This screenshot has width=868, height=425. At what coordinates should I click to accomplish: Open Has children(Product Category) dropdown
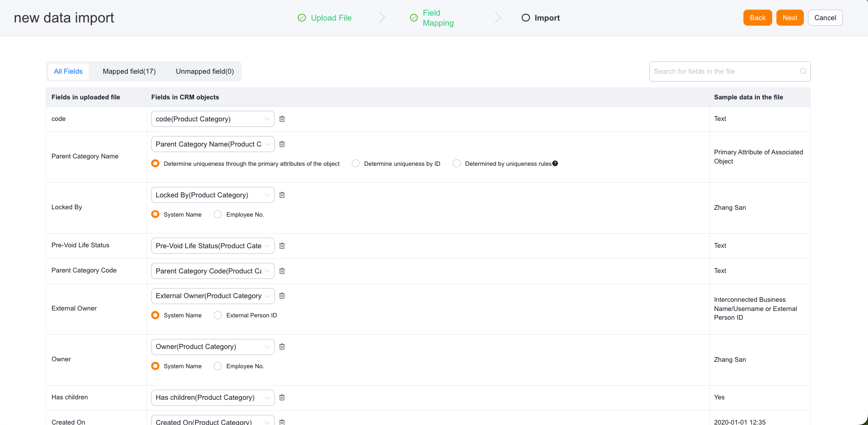[x=213, y=398]
